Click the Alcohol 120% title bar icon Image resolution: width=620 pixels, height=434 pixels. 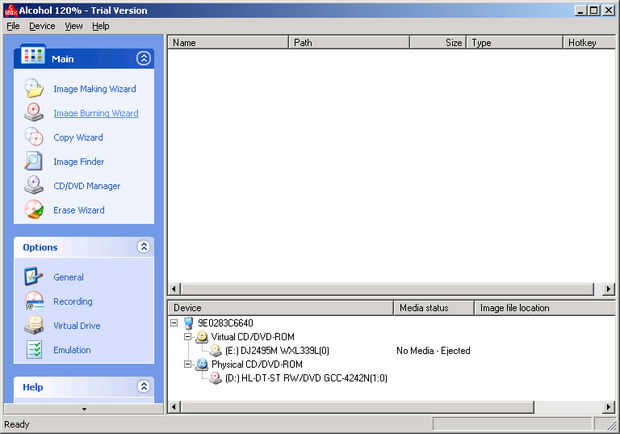11,11
